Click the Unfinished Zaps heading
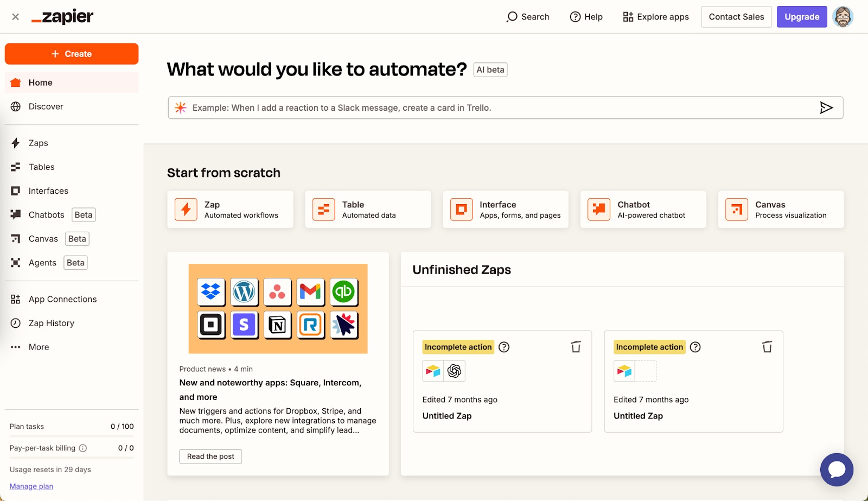This screenshot has width=868, height=501. [x=462, y=270]
